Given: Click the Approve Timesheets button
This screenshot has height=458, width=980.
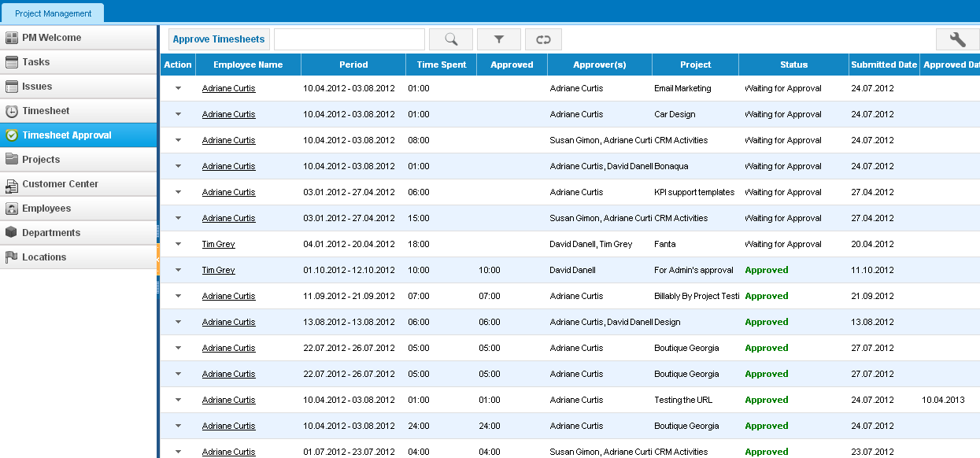Looking at the screenshot, I should coord(219,39).
